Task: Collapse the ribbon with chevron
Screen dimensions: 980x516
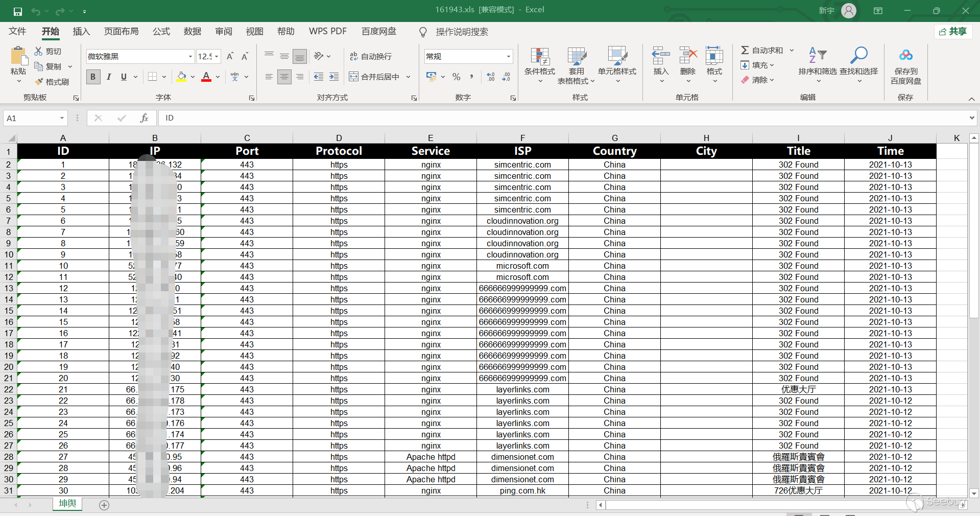Action: coord(971,99)
